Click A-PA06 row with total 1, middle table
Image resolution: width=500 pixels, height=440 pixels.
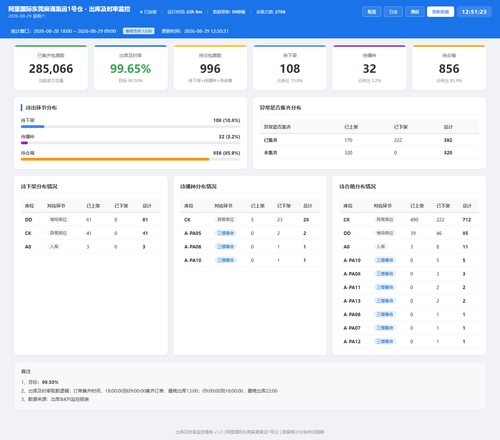click(x=250, y=247)
